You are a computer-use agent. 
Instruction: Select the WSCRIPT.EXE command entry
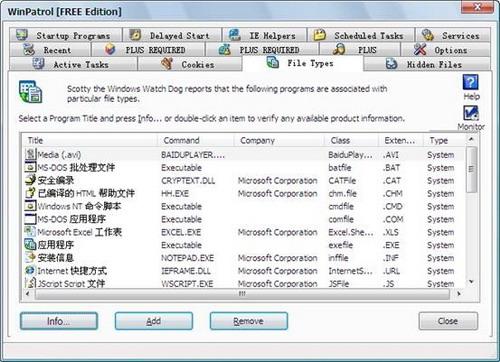(187, 284)
